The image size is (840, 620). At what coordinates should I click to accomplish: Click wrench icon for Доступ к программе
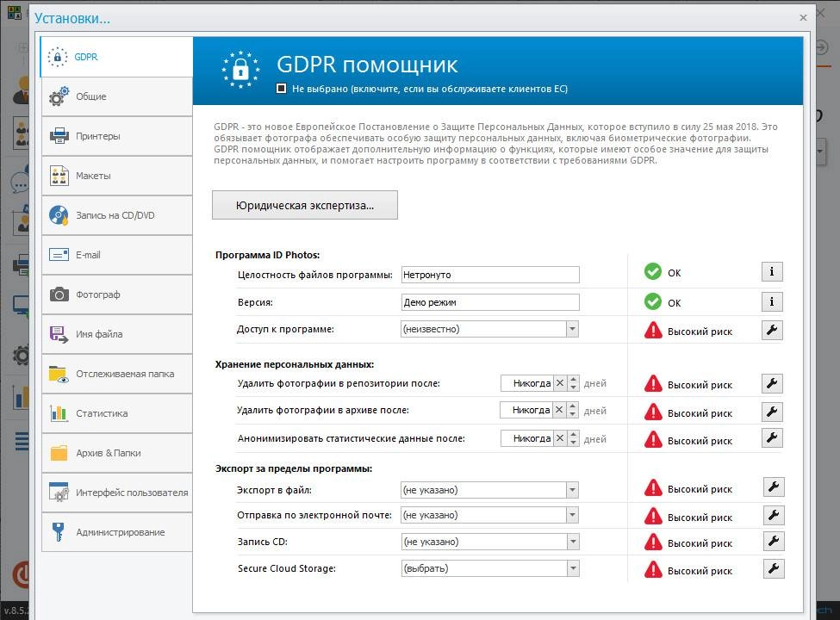(772, 330)
